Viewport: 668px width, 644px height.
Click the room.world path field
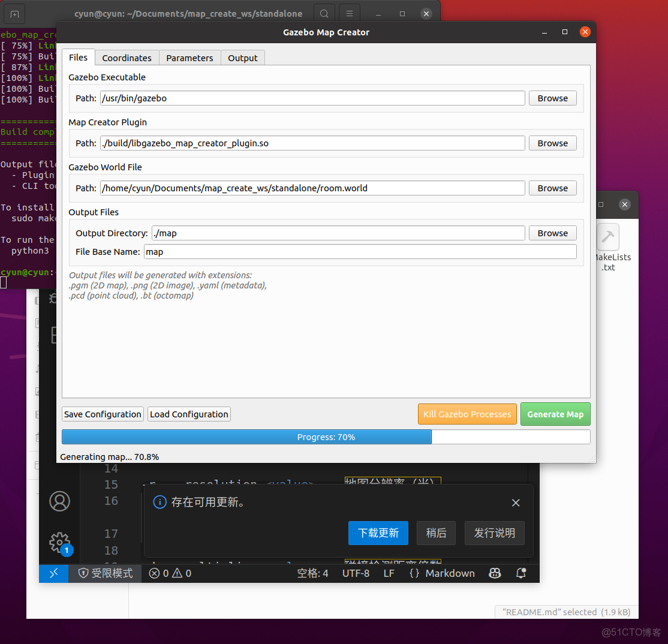[312, 188]
